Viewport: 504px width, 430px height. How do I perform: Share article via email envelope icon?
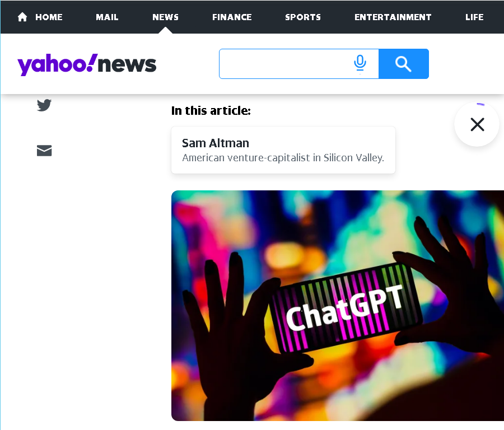point(44,151)
